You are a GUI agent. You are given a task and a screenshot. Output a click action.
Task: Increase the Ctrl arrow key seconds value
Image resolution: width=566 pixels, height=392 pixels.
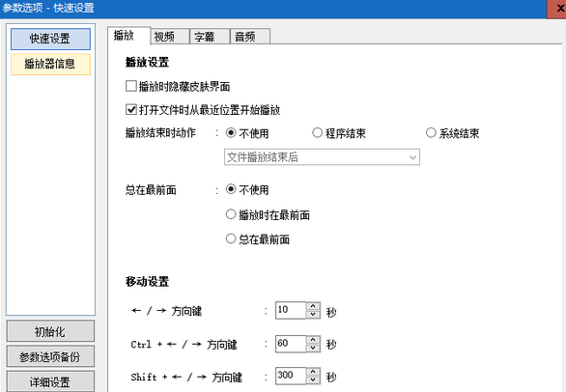(313, 340)
